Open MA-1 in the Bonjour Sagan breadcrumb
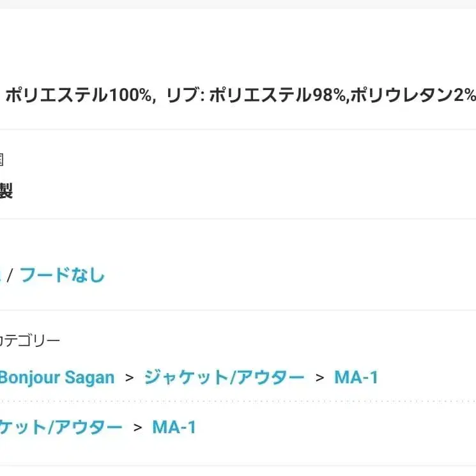 [x=356, y=377]
